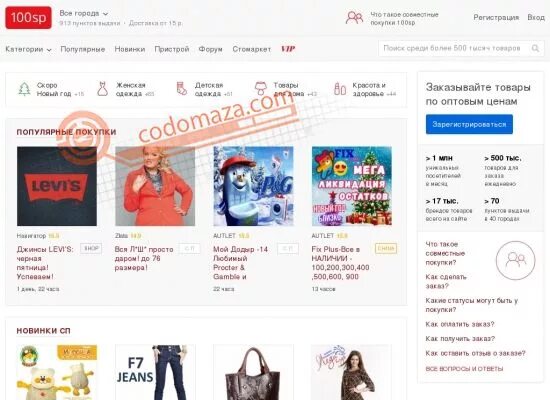
Task: Go to the Форум menu item
Action: [210, 49]
